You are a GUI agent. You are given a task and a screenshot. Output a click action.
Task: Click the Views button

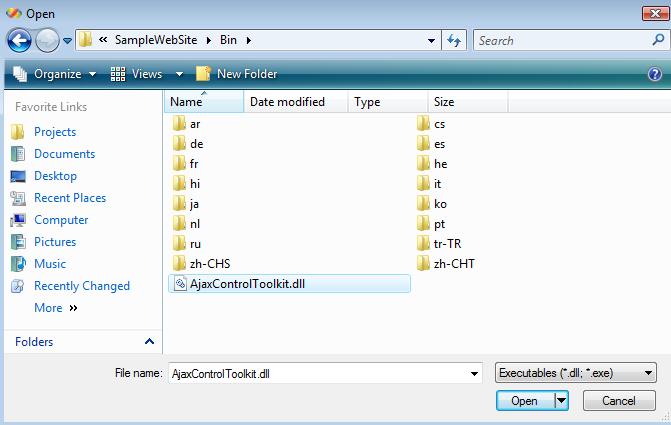pos(137,74)
